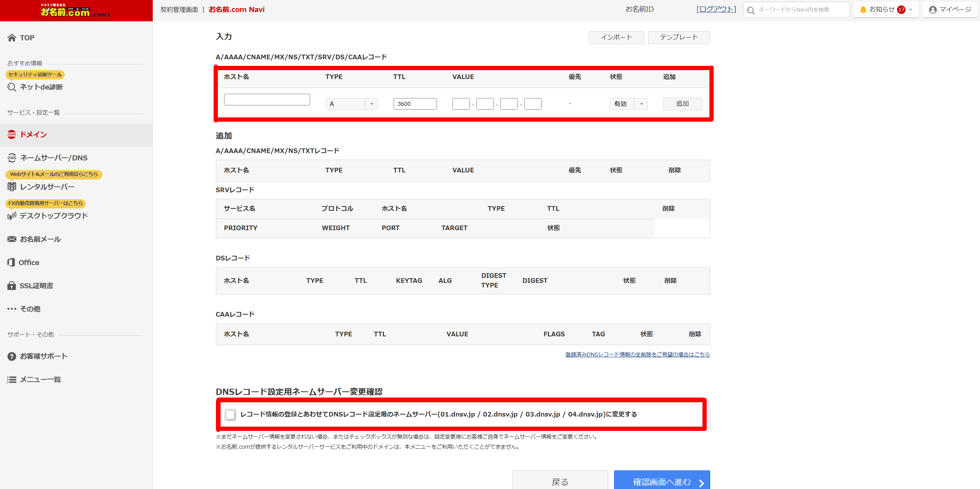
Task: Click the レンタルサーバー server icon
Action: click(x=12, y=187)
